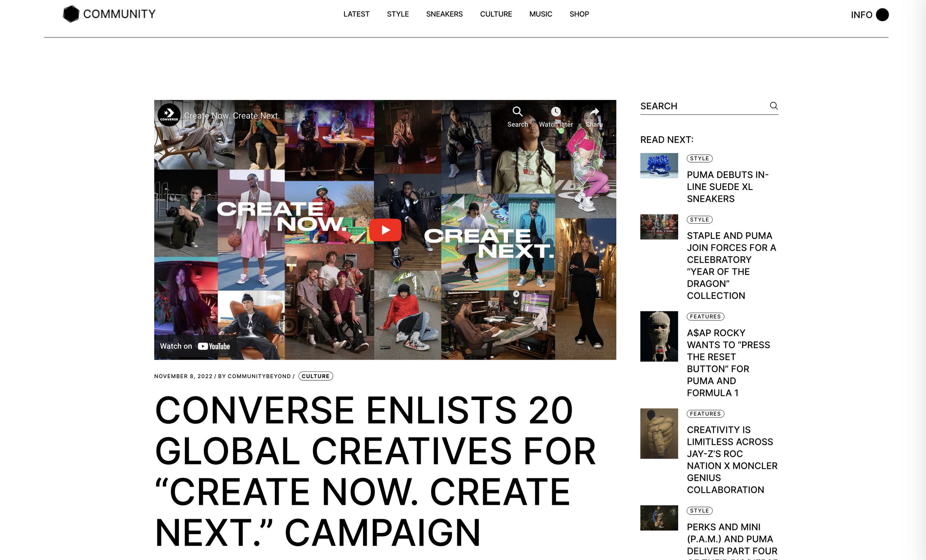
Task: Click the NOVEMBER 8, 2022 date text
Action: tap(183, 376)
